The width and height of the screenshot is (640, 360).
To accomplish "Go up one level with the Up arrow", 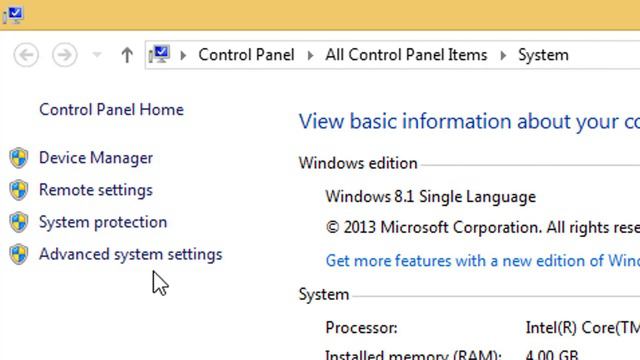I will [x=127, y=55].
